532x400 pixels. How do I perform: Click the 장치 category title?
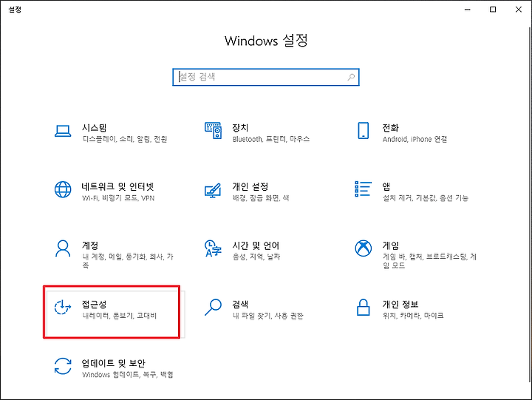(x=240, y=128)
